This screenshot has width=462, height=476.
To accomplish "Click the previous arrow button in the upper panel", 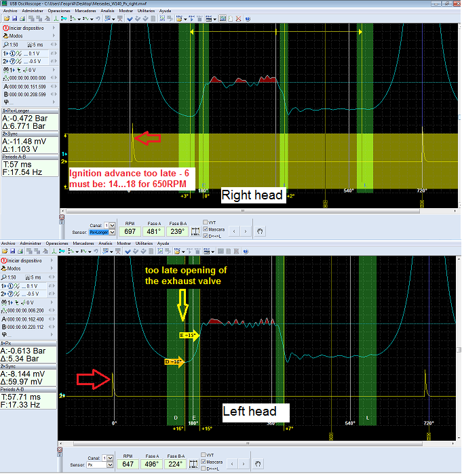I will (234, 232).
